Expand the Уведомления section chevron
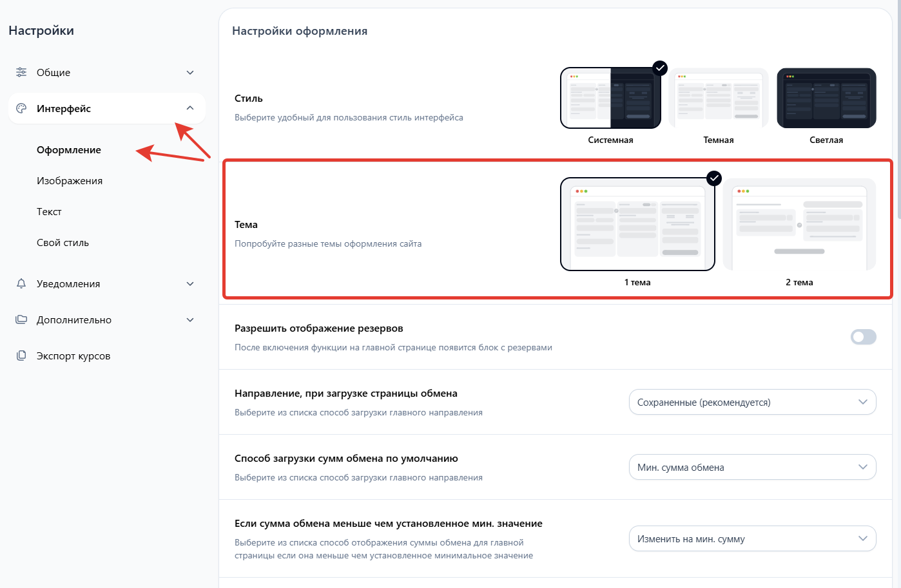Image resolution: width=901 pixels, height=588 pixels. point(190,284)
